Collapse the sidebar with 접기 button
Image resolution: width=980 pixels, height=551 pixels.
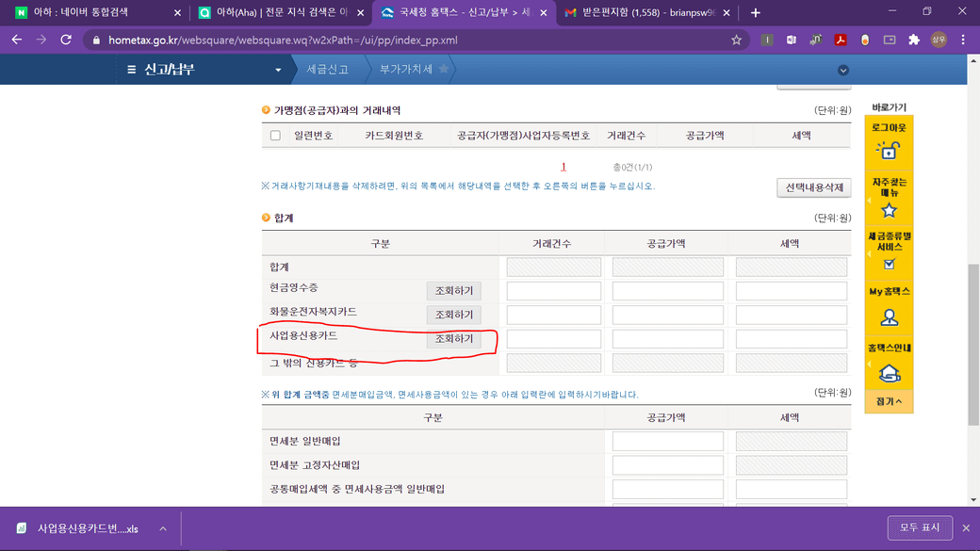pyautogui.click(x=889, y=402)
